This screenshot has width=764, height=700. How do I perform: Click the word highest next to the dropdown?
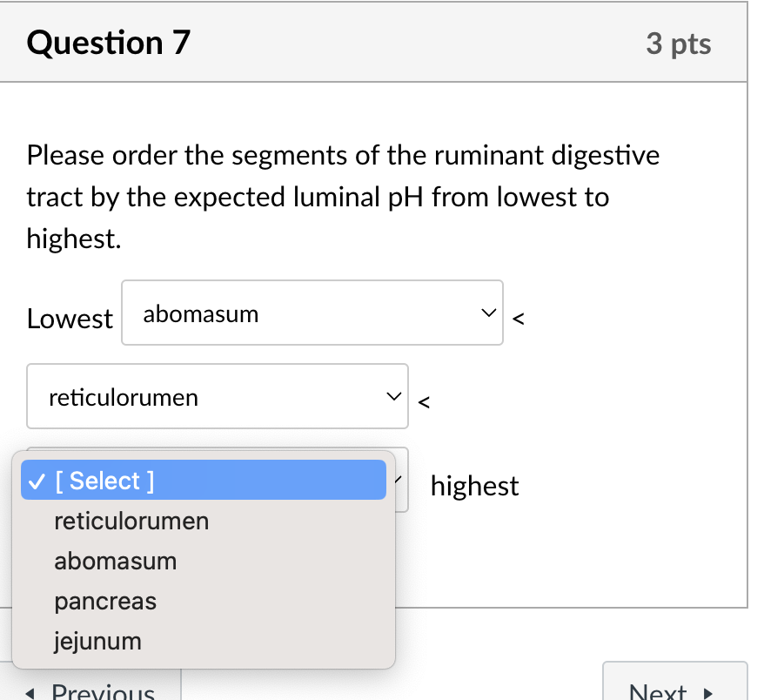pyautogui.click(x=474, y=486)
